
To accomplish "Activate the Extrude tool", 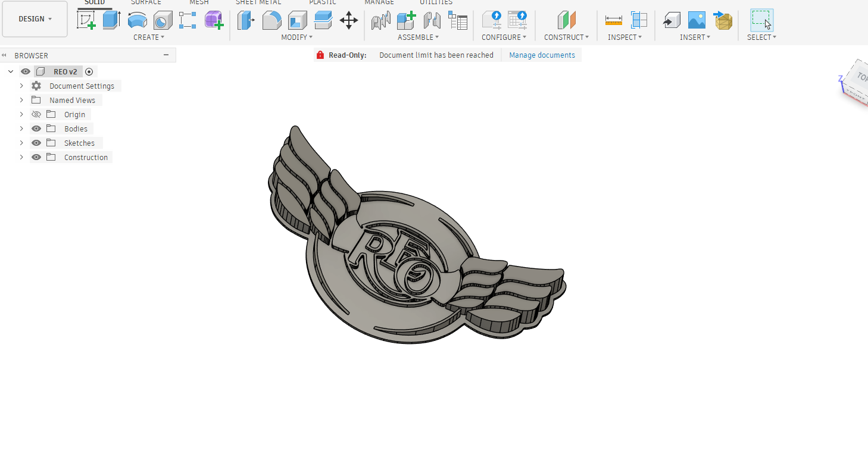I will click(111, 20).
